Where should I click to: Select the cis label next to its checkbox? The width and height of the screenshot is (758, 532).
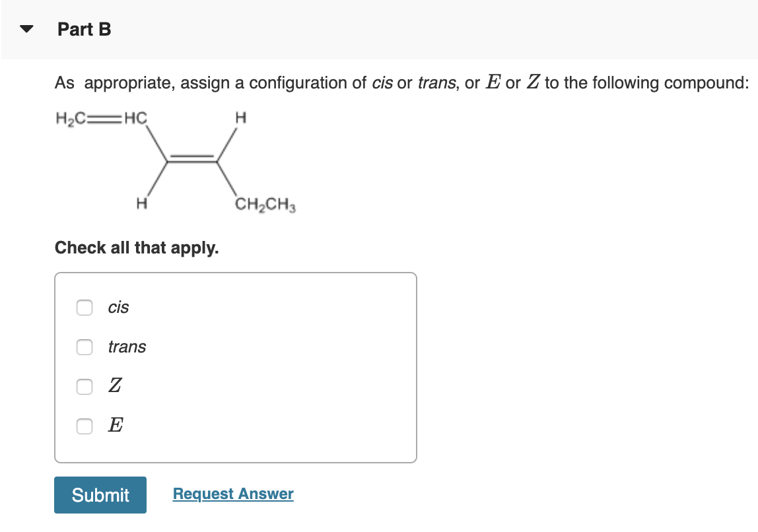coord(118,307)
